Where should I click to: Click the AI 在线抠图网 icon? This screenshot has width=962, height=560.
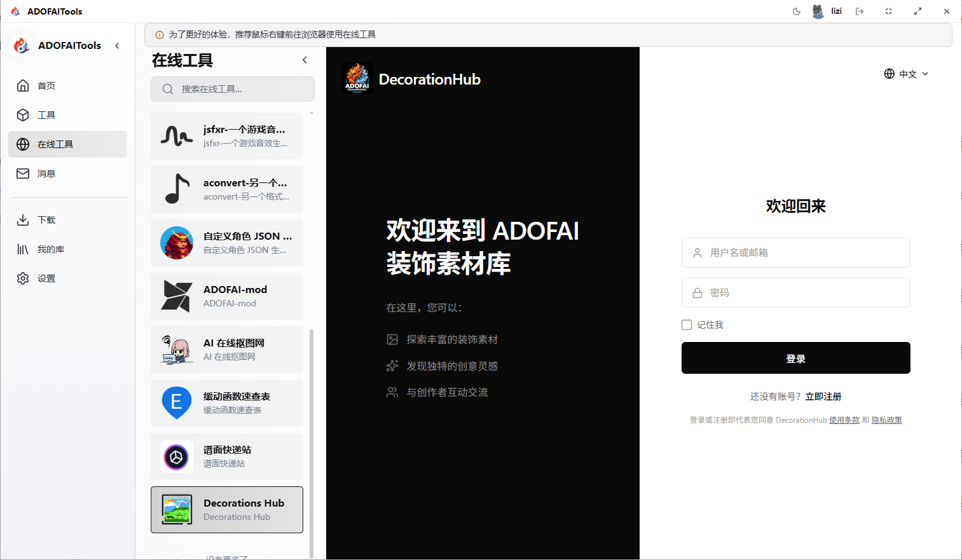pos(177,350)
